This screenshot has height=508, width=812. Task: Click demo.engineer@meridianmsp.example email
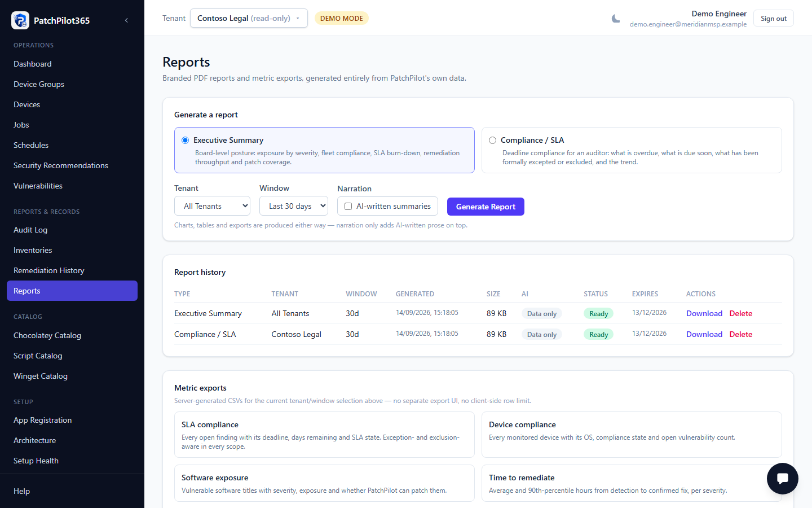688,24
